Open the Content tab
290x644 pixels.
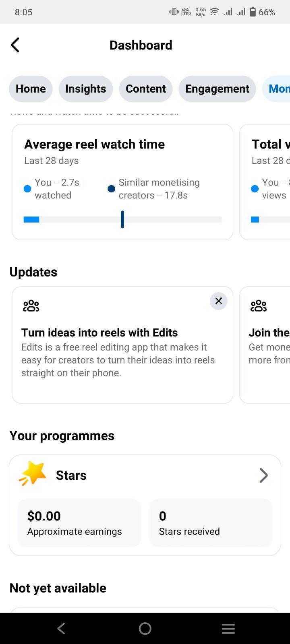click(x=146, y=89)
